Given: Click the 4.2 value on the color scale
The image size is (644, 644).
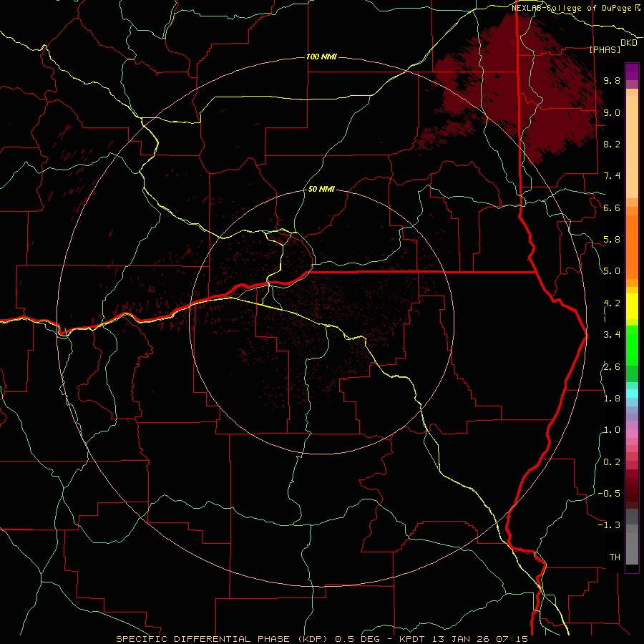Looking at the screenshot, I should pyautogui.click(x=612, y=303).
